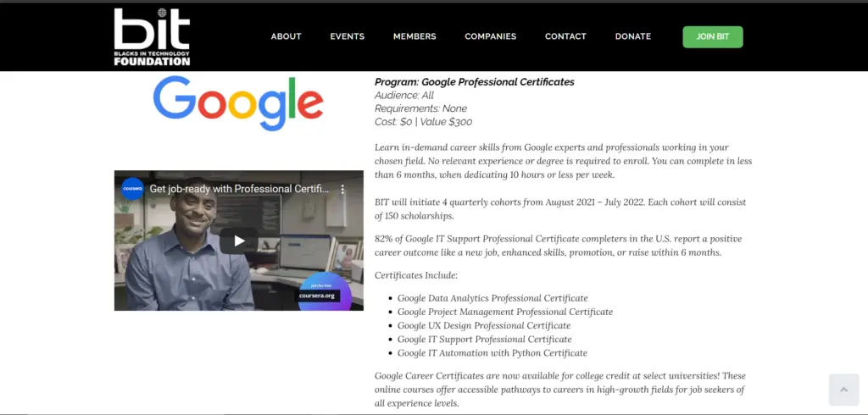Open the MEMBERS menu item
This screenshot has width=868, height=415.
(x=415, y=36)
